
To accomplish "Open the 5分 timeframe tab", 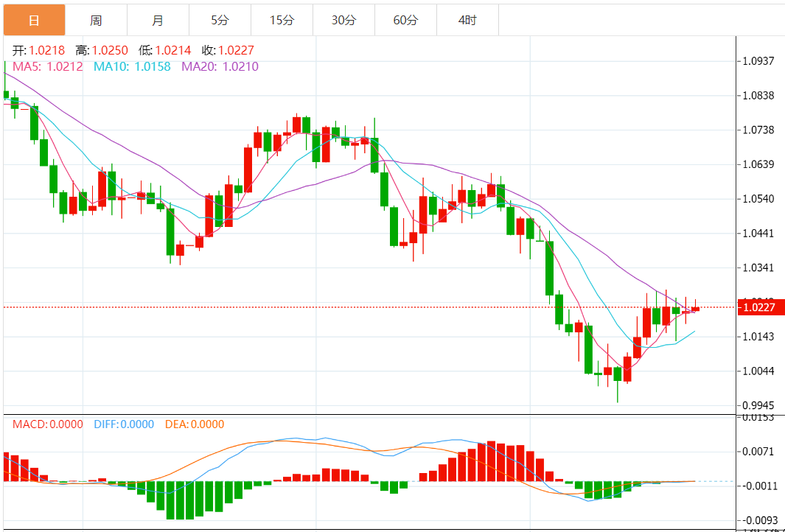I will coord(220,20).
